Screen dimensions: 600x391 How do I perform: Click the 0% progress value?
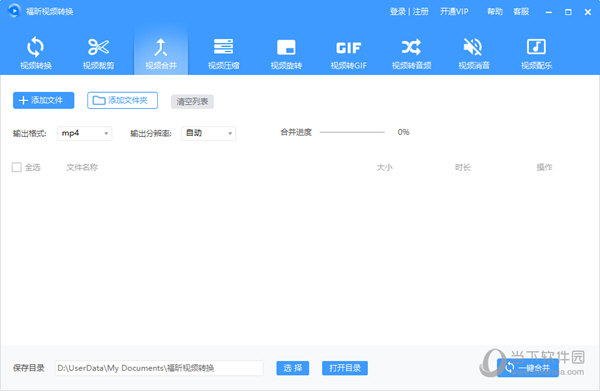403,132
